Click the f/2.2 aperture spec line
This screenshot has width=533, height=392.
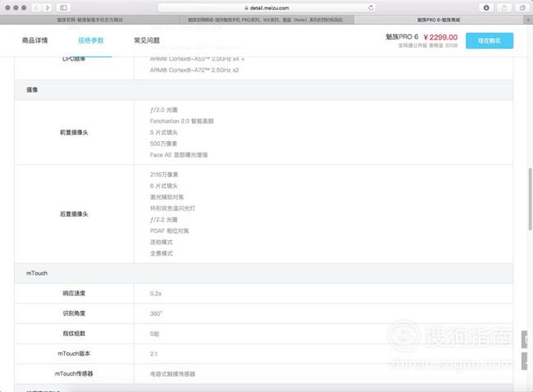[x=164, y=220]
